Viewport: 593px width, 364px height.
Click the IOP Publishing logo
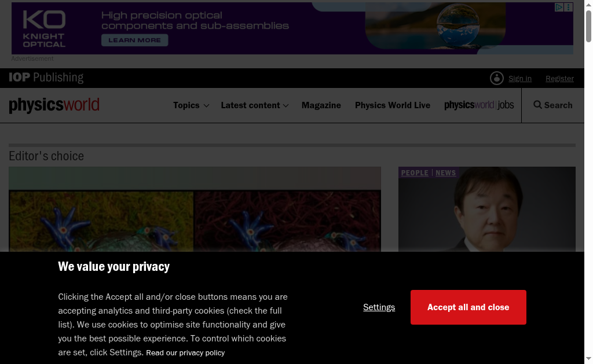(x=46, y=78)
